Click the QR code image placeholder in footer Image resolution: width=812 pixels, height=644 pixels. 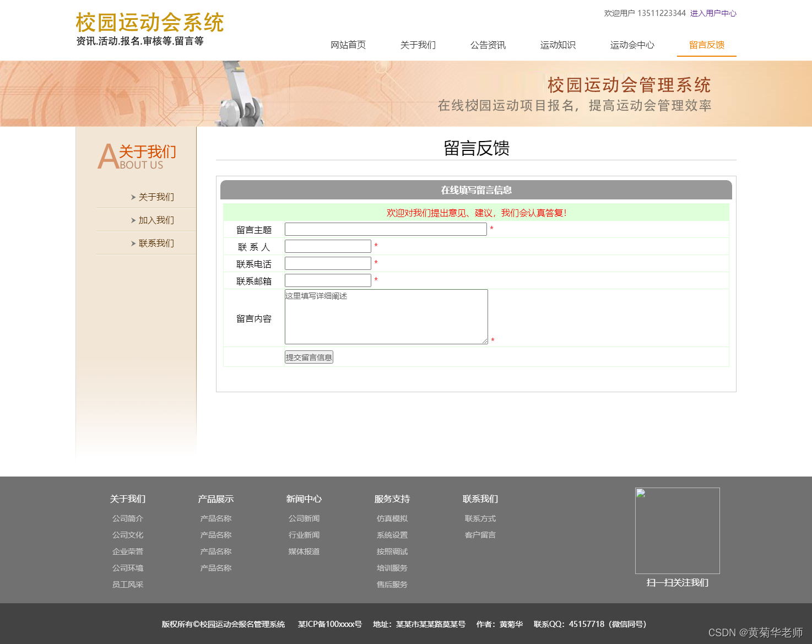coord(678,531)
